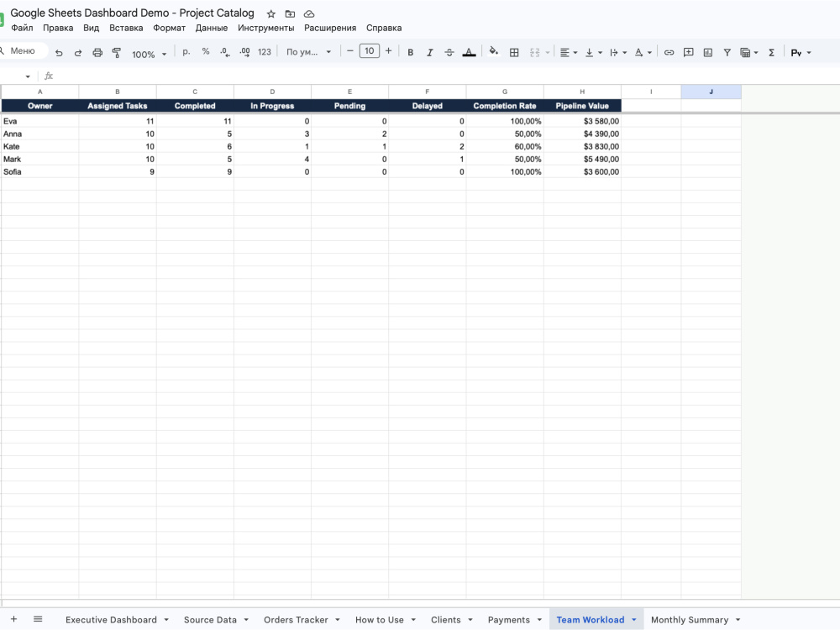Apply percent format icon
This screenshot has height=630, width=840.
point(206,52)
